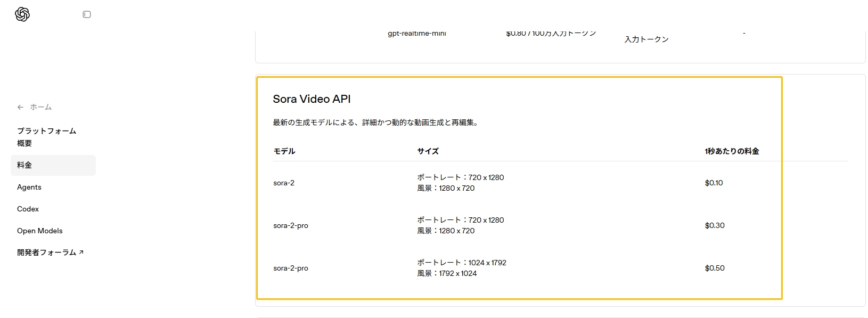Click the description 最新の生成モデルによる text
This screenshot has height=318, width=868.
tap(377, 123)
